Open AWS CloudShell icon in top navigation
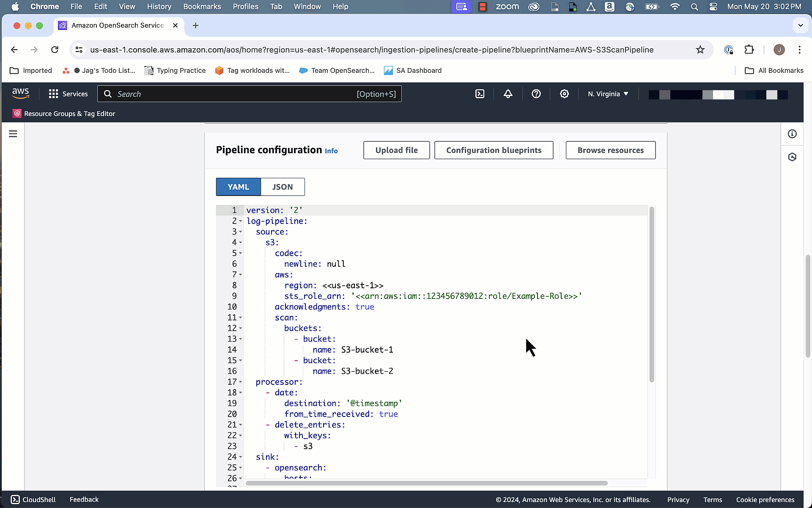The image size is (812, 508). point(480,94)
